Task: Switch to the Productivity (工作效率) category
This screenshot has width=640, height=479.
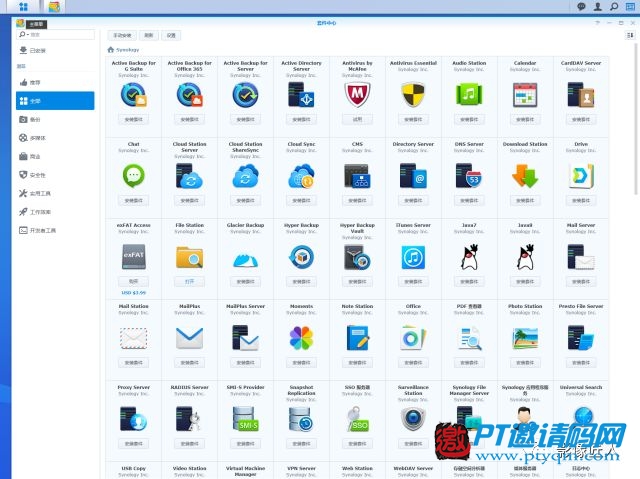Action: point(55,212)
